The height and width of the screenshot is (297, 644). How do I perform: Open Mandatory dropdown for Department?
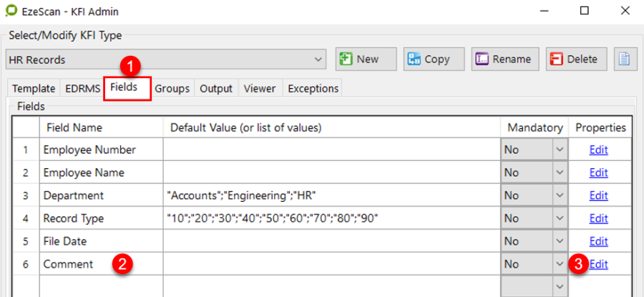point(558,196)
